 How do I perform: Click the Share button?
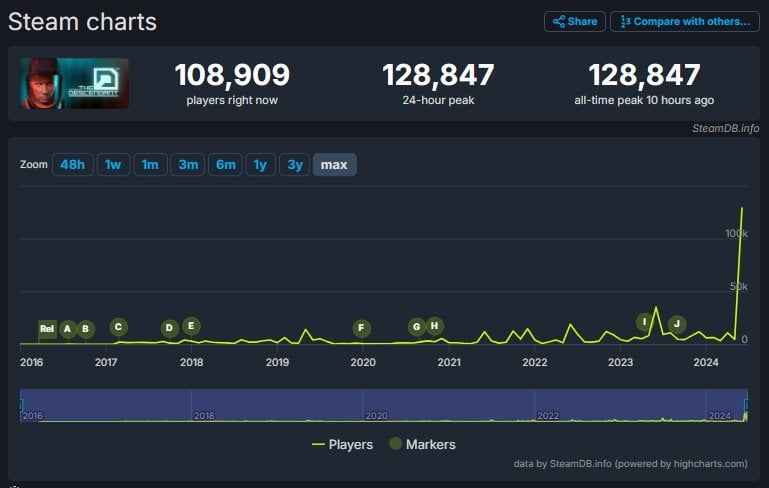[x=574, y=21]
